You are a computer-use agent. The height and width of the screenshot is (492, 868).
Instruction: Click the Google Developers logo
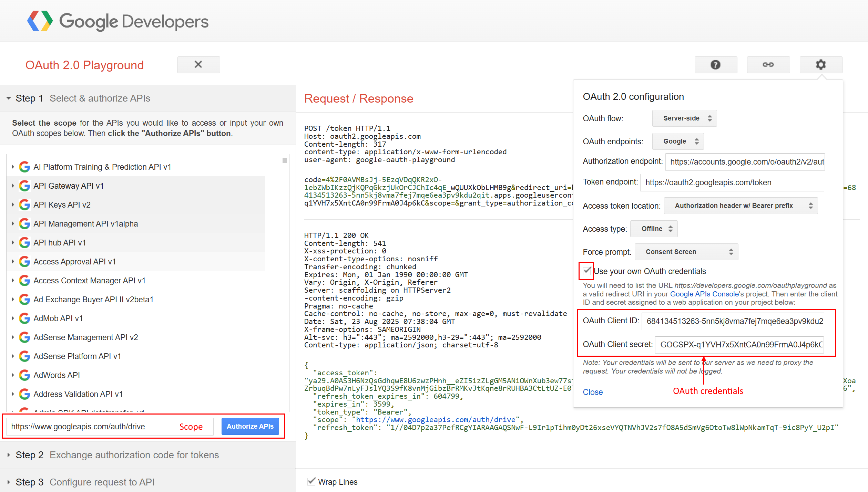coord(118,21)
